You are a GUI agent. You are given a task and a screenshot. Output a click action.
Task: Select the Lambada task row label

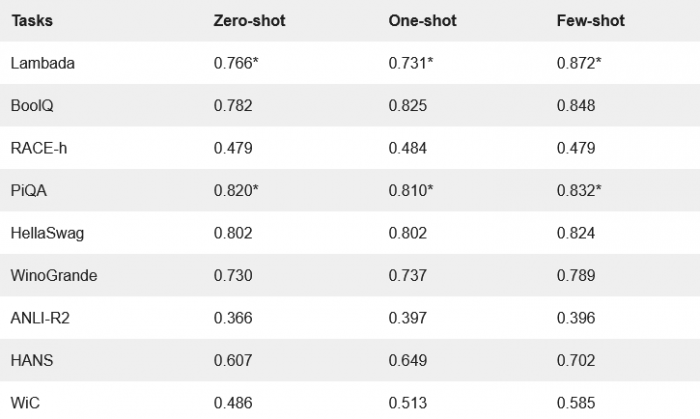point(42,63)
